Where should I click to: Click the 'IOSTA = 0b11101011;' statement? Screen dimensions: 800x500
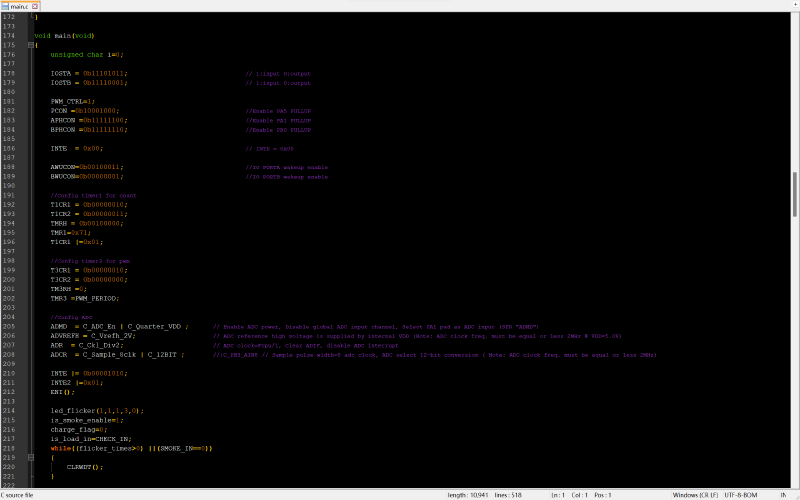(x=89, y=73)
